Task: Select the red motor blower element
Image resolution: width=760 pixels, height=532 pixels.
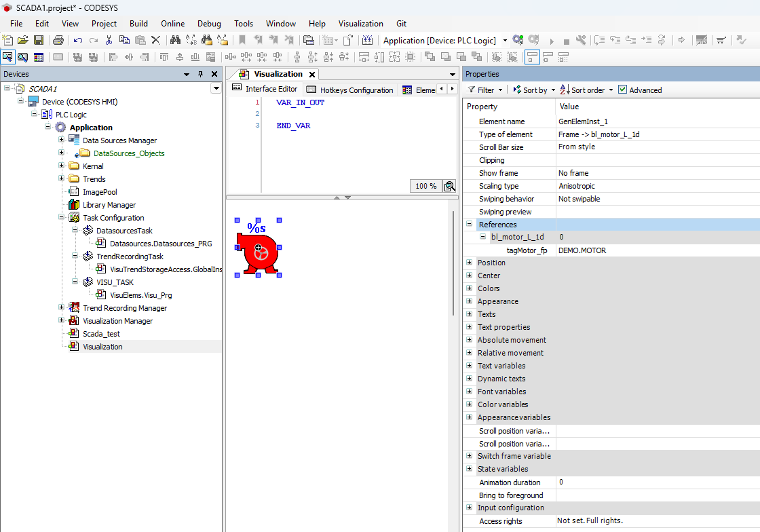Action: pyautogui.click(x=258, y=252)
